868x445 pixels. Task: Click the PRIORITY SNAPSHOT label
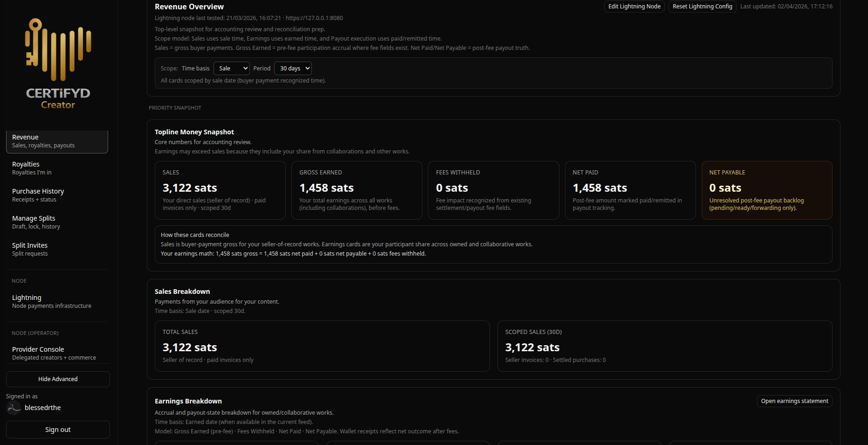175,108
